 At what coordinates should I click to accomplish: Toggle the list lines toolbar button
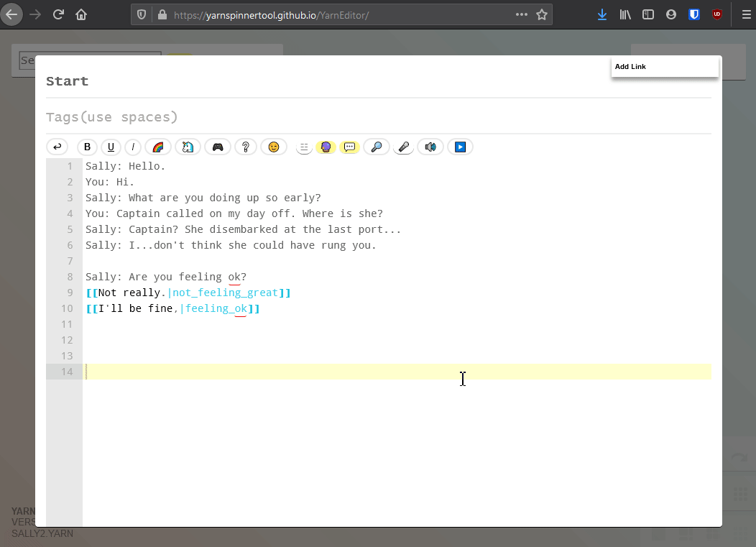click(x=304, y=147)
